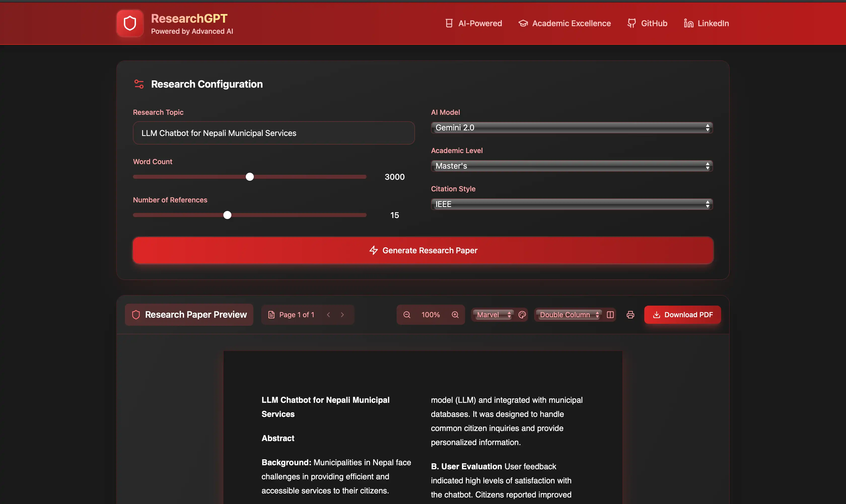The image size is (846, 504).
Task: Expand the Citation Style dropdown
Action: (572, 204)
